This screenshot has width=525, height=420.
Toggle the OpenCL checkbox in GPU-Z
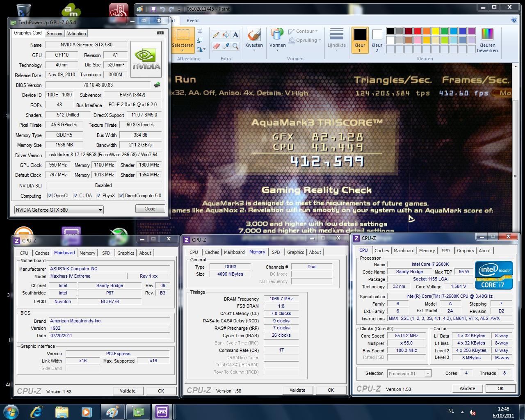click(50, 196)
